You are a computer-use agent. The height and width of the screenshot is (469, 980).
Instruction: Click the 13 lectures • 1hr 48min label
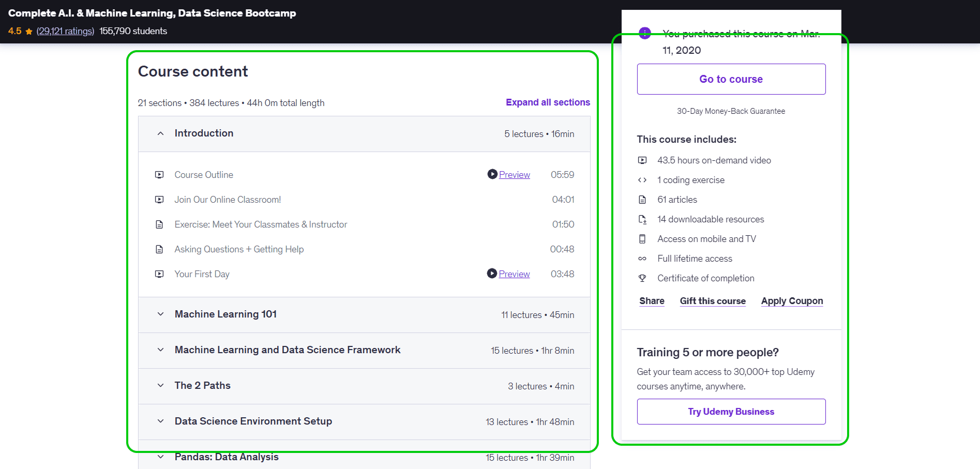point(530,422)
